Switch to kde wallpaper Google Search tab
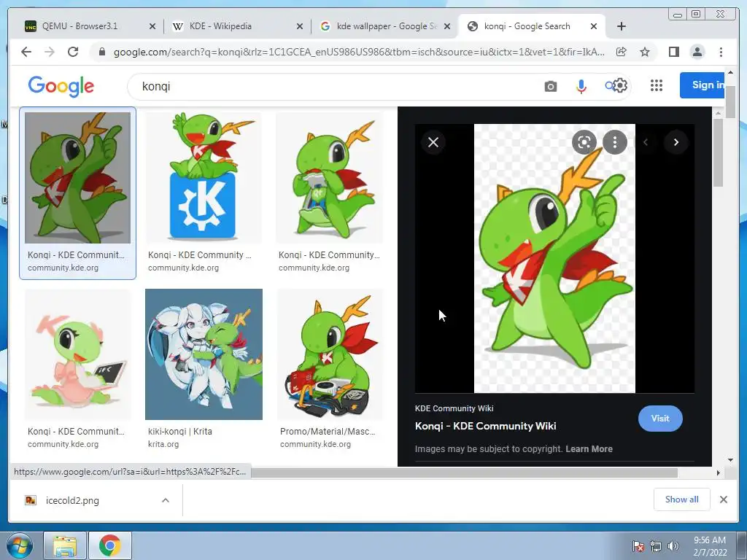Image resolution: width=747 pixels, height=560 pixels. pos(386,26)
